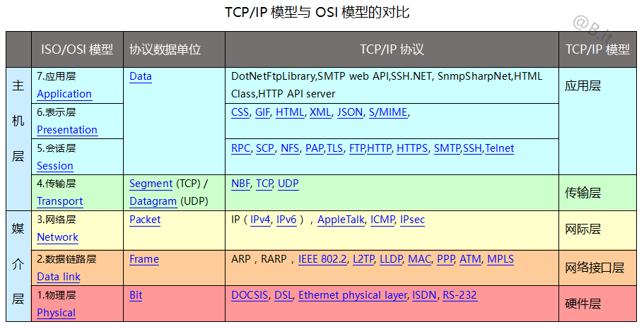The image size is (644, 329).
Task: Click the Frame data unit link
Action: pos(144,259)
